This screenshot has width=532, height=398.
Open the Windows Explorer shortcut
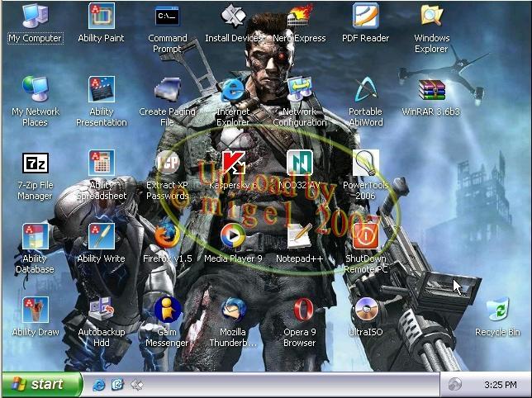pyautogui.click(x=431, y=17)
